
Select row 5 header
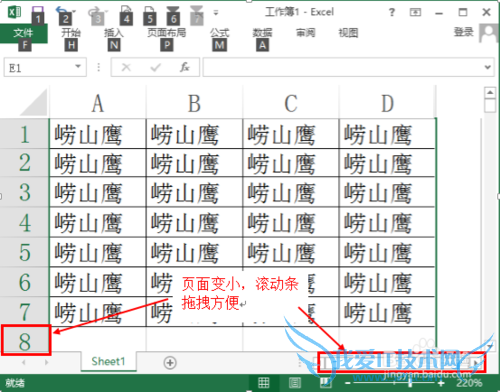24,252
